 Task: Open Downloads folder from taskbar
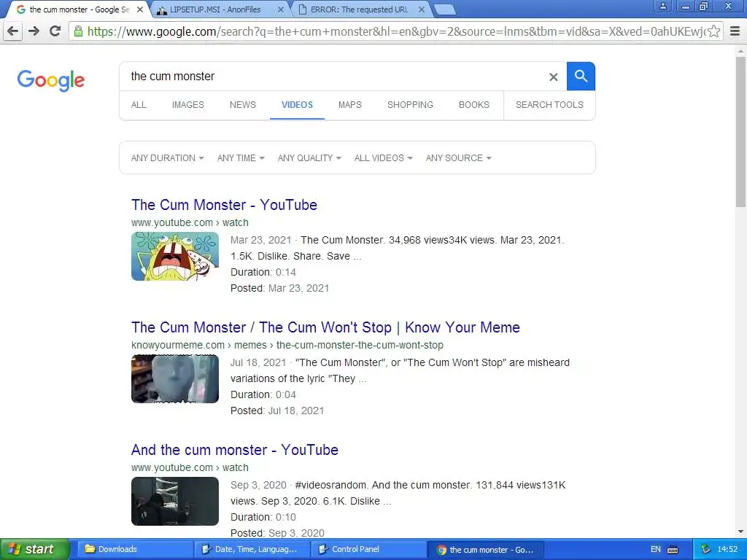coord(134,550)
